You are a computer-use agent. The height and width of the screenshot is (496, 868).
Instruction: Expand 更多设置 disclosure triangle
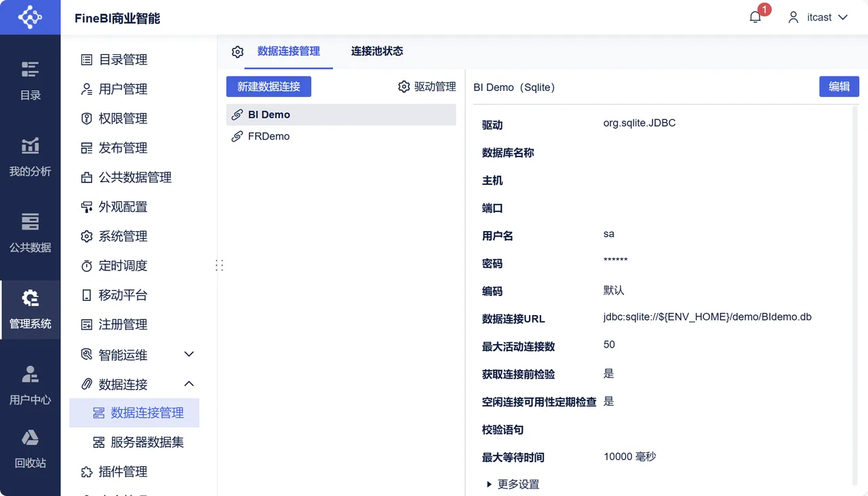(490, 484)
